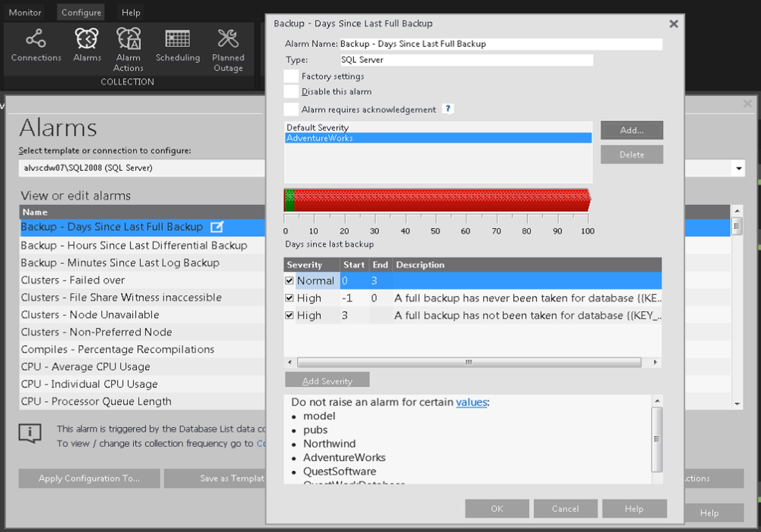Close the Backup alarm dialog
This screenshot has width=761, height=532.
pos(673,24)
